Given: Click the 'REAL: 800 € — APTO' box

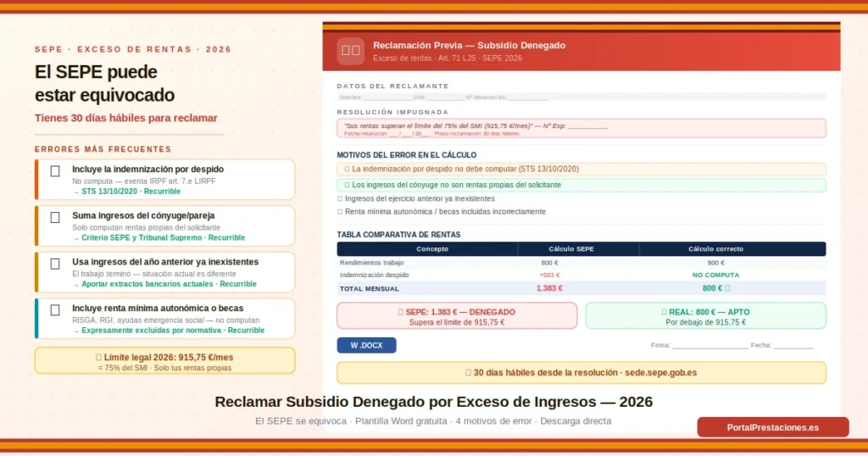Looking at the screenshot, I should [706, 316].
